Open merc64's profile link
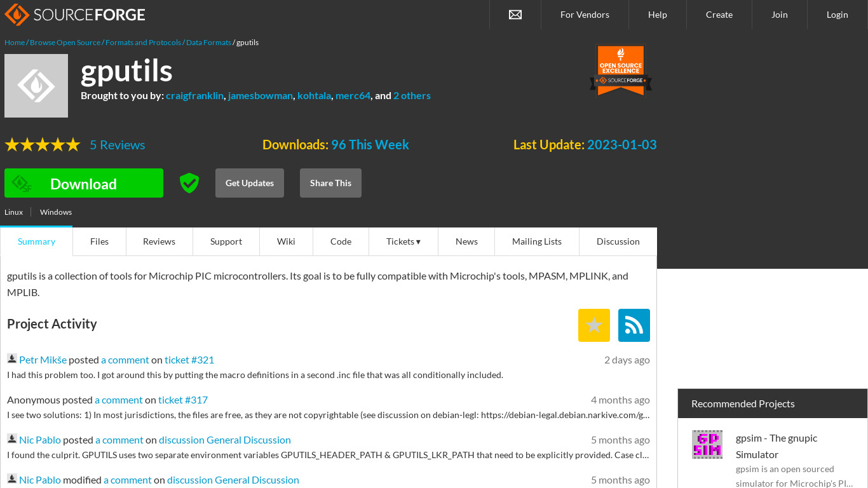868x488 pixels. [x=353, y=95]
